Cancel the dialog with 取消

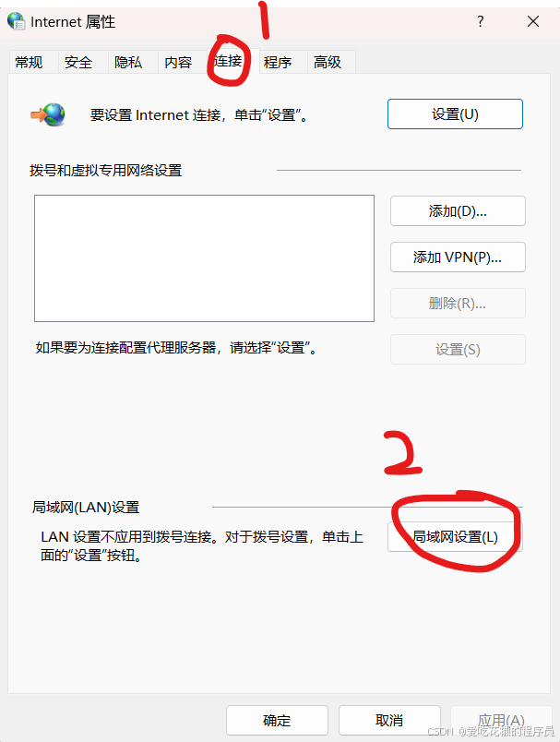[389, 720]
